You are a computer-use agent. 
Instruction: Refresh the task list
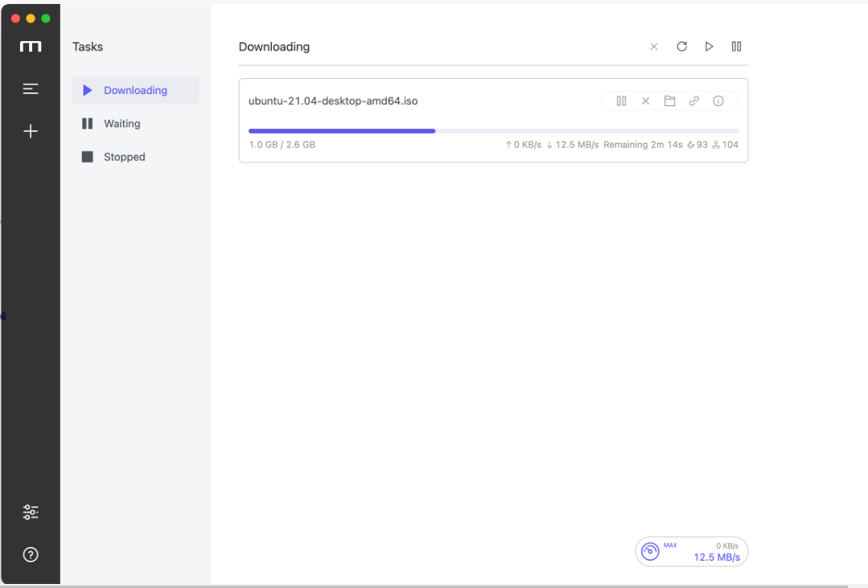[x=681, y=47]
